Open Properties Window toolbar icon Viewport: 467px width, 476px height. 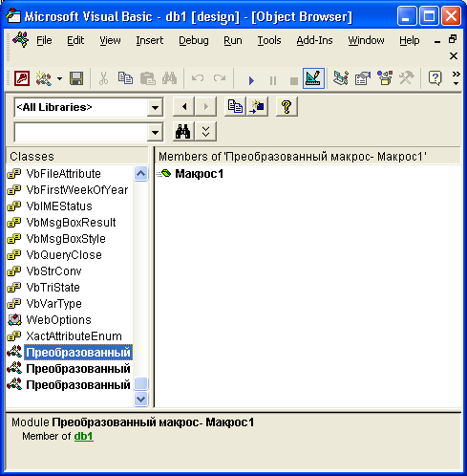(x=363, y=78)
